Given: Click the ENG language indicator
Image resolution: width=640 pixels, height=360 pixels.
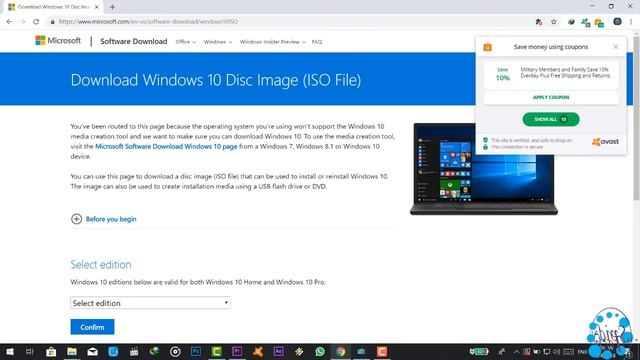Looking at the screenshot, I should click(x=582, y=351).
